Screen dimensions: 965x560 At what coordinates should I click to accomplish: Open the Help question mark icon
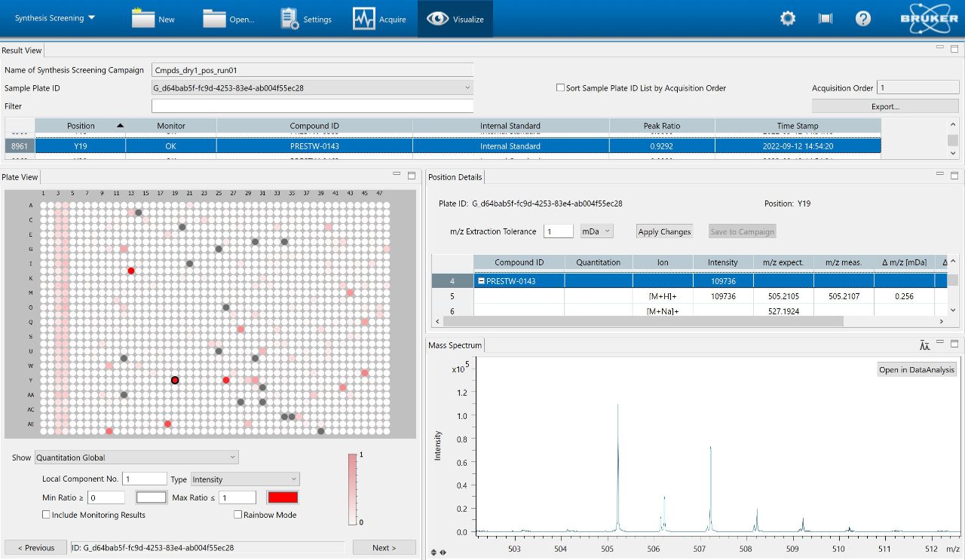click(x=862, y=17)
